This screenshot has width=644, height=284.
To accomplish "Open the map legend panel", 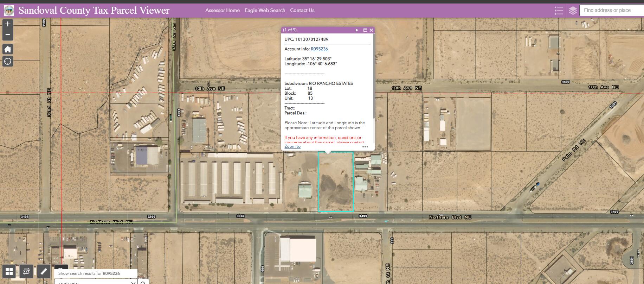I will tap(559, 11).
